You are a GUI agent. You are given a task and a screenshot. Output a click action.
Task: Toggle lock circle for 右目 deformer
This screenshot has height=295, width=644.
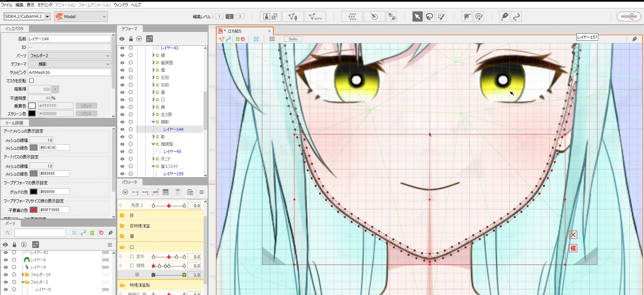pyautogui.click(x=131, y=85)
